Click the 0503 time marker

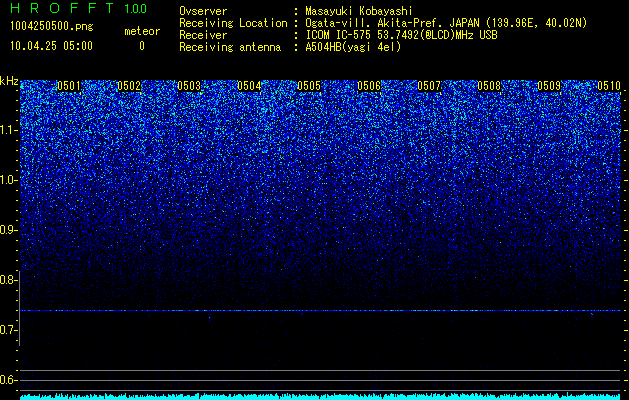click(189, 86)
